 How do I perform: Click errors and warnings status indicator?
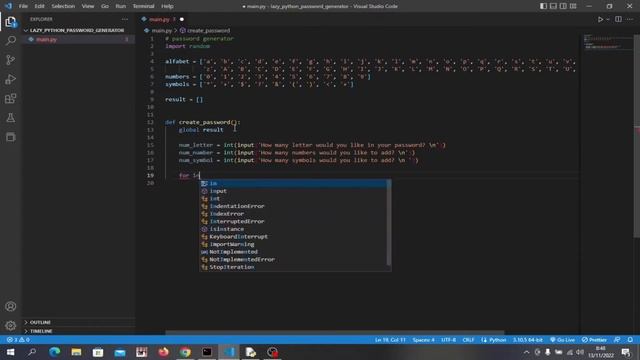coord(18,340)
